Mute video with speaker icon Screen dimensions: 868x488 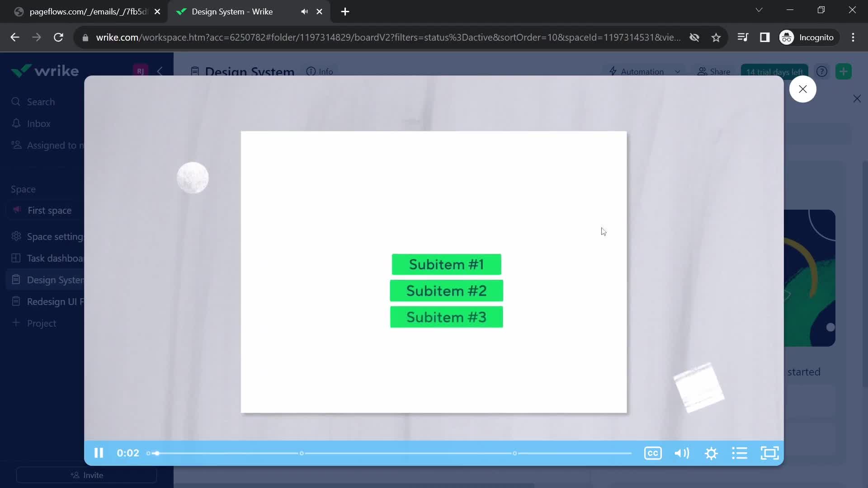coord(681,453)
